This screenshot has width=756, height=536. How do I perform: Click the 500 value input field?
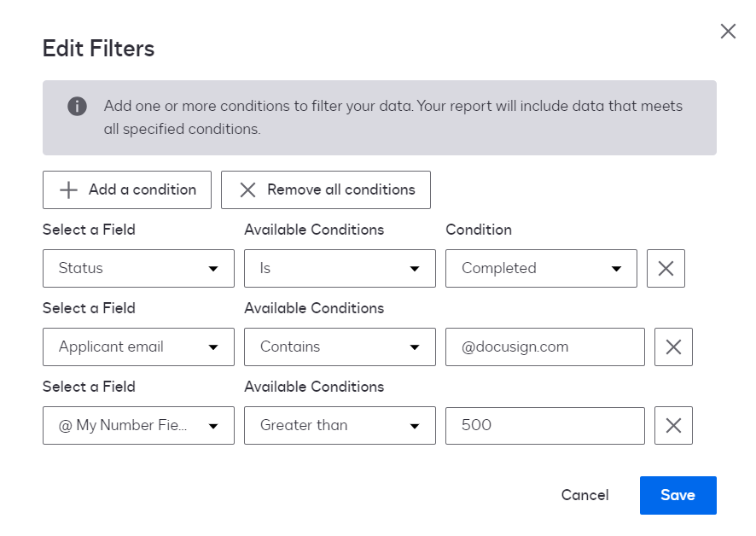pos(544,425)
